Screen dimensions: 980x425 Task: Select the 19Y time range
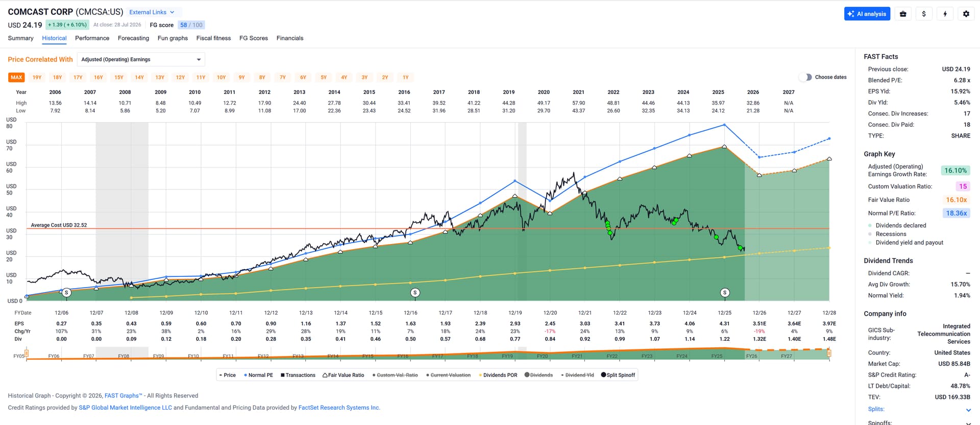(x=37, y=77)
